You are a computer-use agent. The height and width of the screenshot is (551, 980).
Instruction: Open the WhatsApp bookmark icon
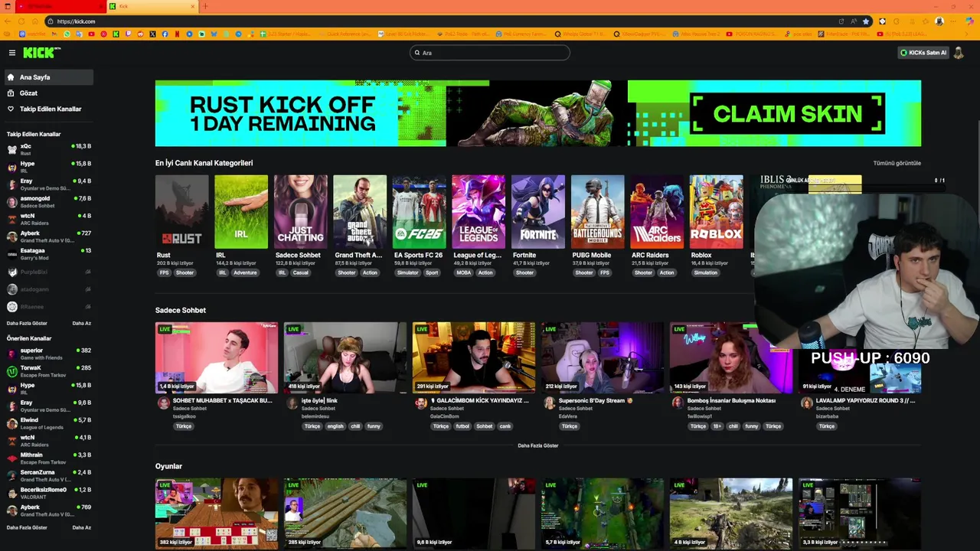click(x=67, y=34)
